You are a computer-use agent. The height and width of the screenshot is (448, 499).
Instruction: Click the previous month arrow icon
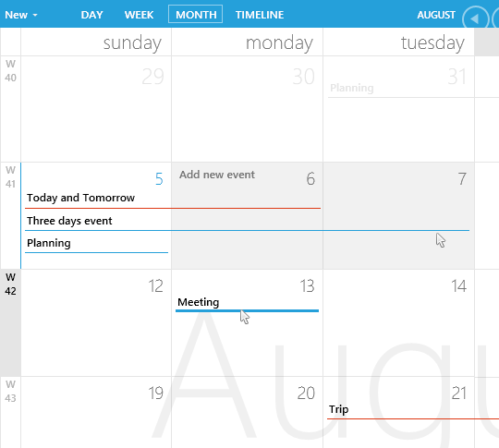click(x=476, y=19)
